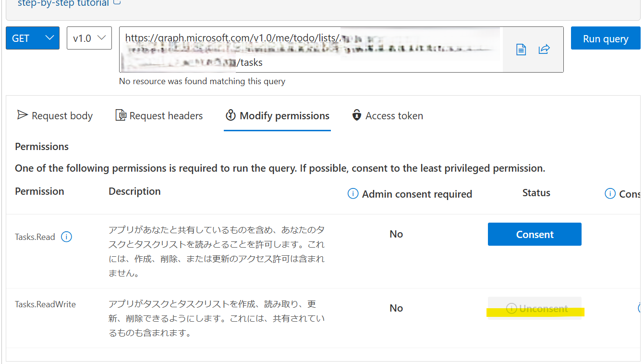Click the info icon beside Tasks.Read
This screenshot has width=644, height=364.
67,237
